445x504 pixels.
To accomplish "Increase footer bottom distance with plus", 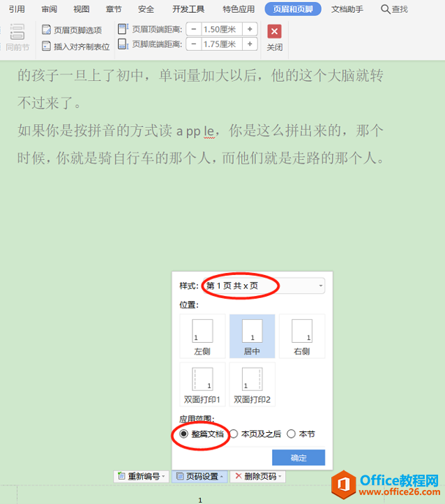I will 250,44.
